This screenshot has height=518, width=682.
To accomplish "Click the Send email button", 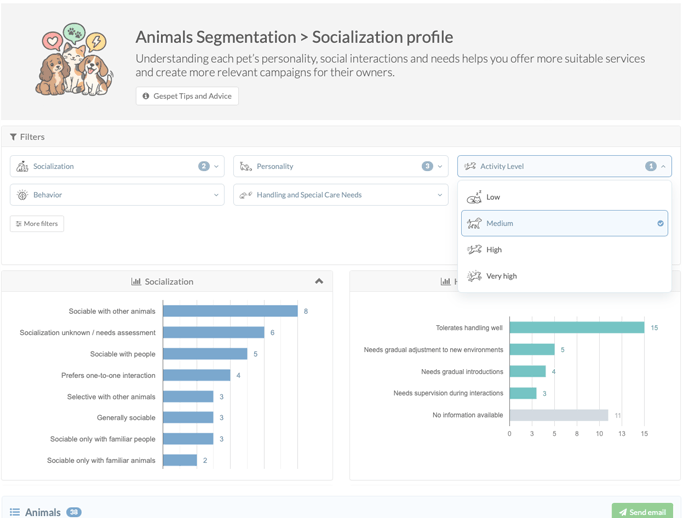I will [x=642, y=512].
